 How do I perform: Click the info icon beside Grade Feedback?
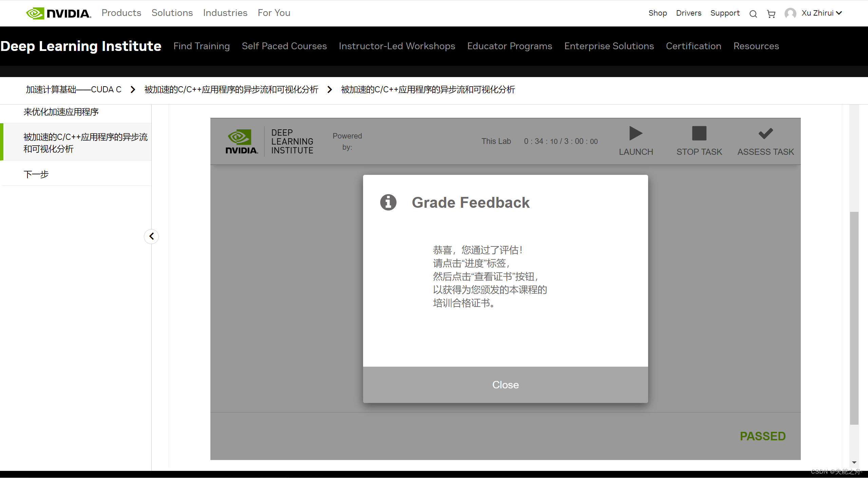point(388,202)
